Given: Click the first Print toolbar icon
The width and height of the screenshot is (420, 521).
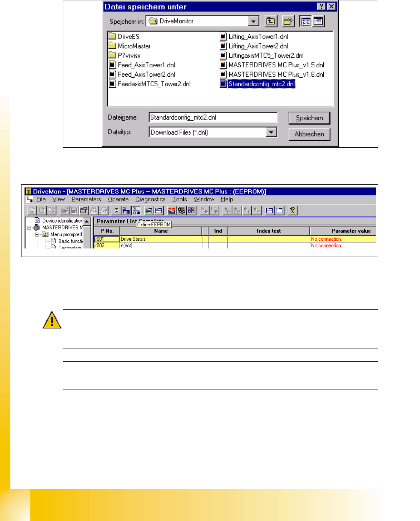Looking at the screenshot, I should pos(94,211).
